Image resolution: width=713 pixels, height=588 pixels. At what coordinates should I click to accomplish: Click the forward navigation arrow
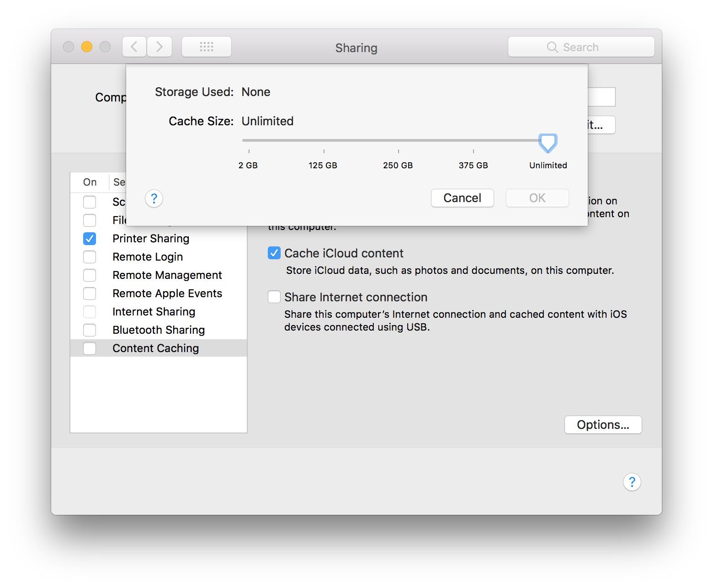click(x=160, y=47)
